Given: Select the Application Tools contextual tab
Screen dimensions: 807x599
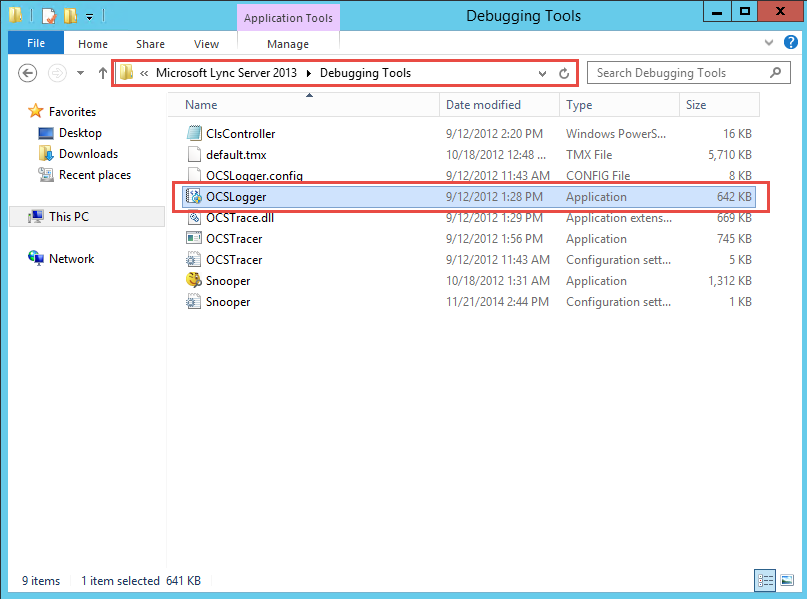Looking at the screenshot, I should (288, 18).
